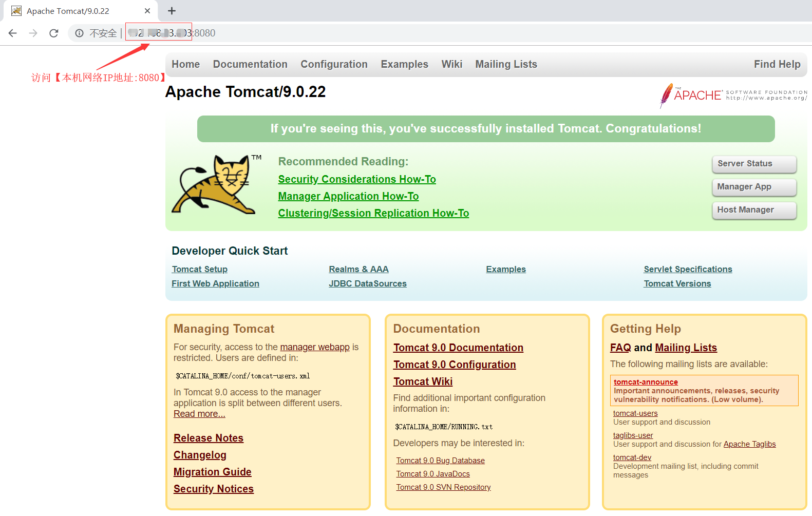Open the Changelog link
Viewport: 812px width, 516px height.
tap(200, 455)
